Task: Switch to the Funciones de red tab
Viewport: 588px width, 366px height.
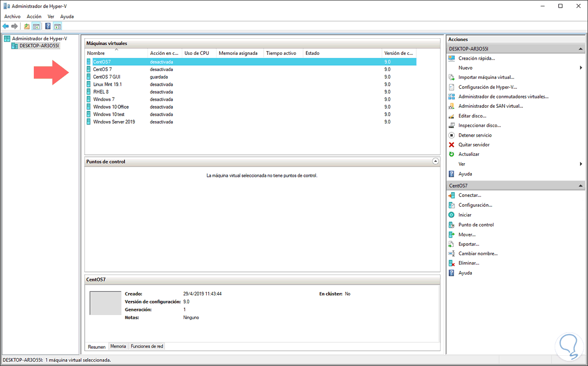Action: (x=147, y=346)
